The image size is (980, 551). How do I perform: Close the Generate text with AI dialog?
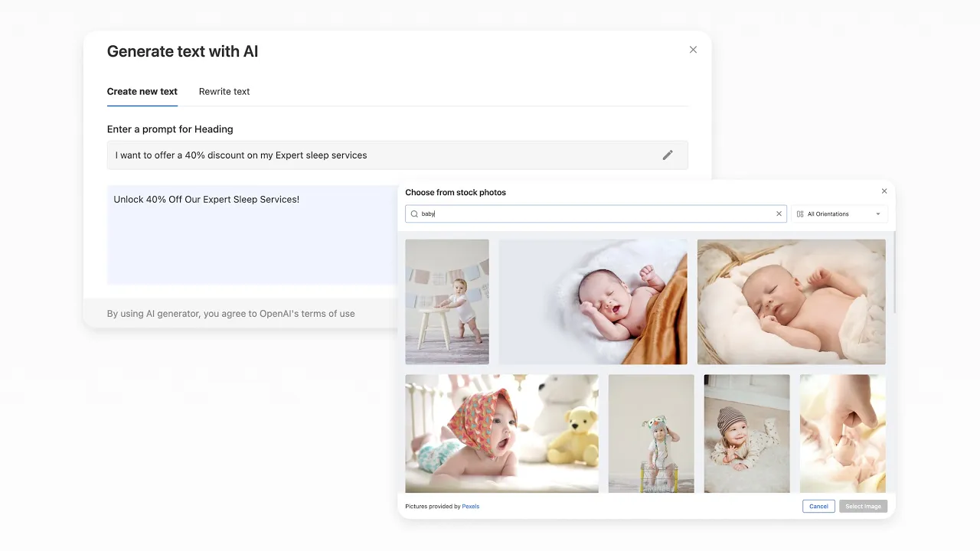[693, 50]
